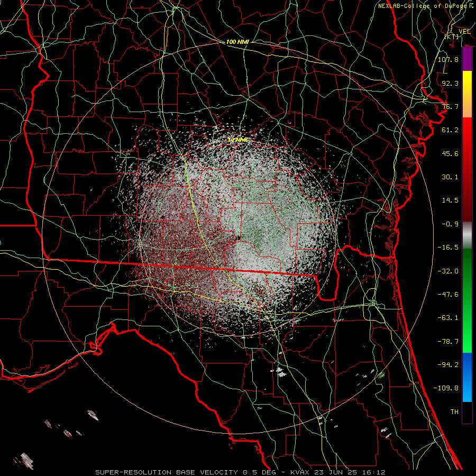Click the yellow segment of the velocity scale
The width and height of the screenshot is (476, 476).
[x=467, y=83]
